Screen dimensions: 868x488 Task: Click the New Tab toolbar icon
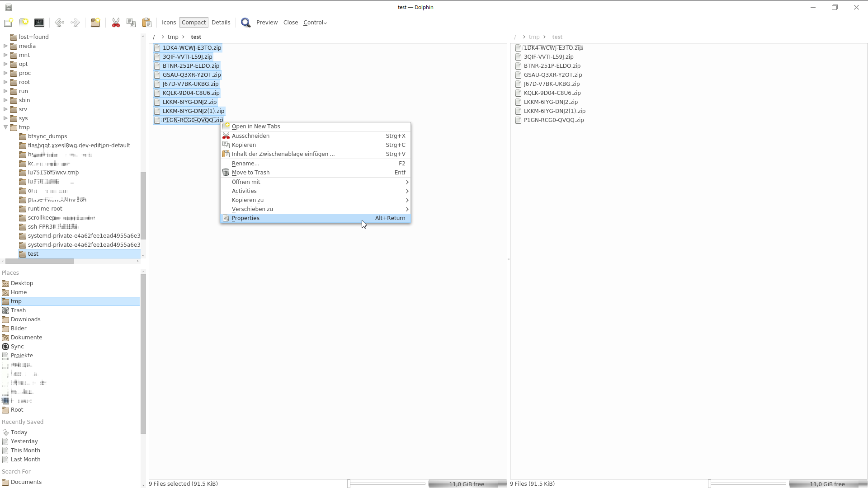24,23
